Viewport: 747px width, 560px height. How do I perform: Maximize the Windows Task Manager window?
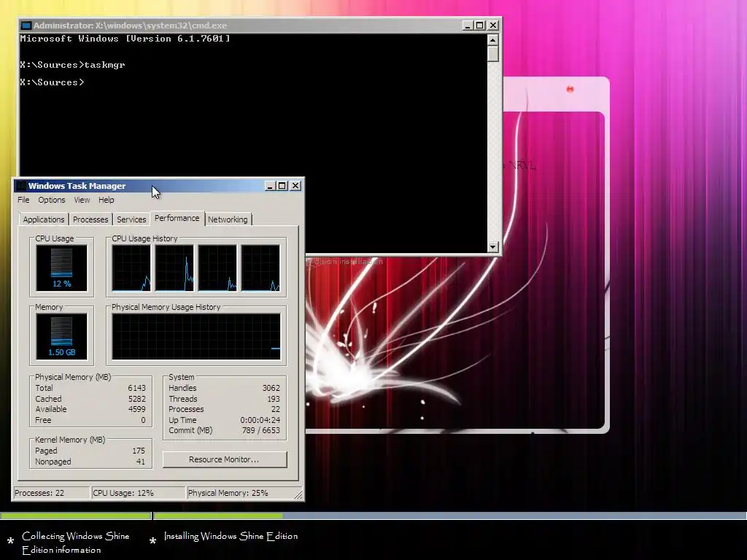pyautogui.click(x=282, y=186)
